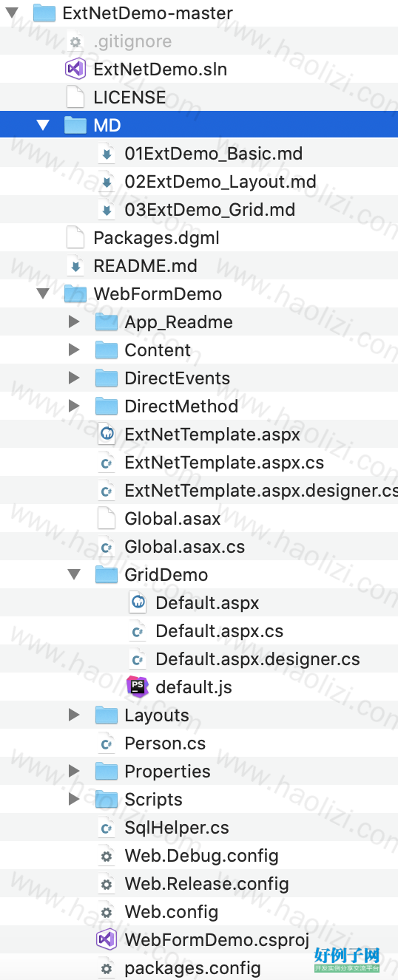Click the aspx icon of GridDemo Default.aspx
Screen dimensions: 398x980
138,603
